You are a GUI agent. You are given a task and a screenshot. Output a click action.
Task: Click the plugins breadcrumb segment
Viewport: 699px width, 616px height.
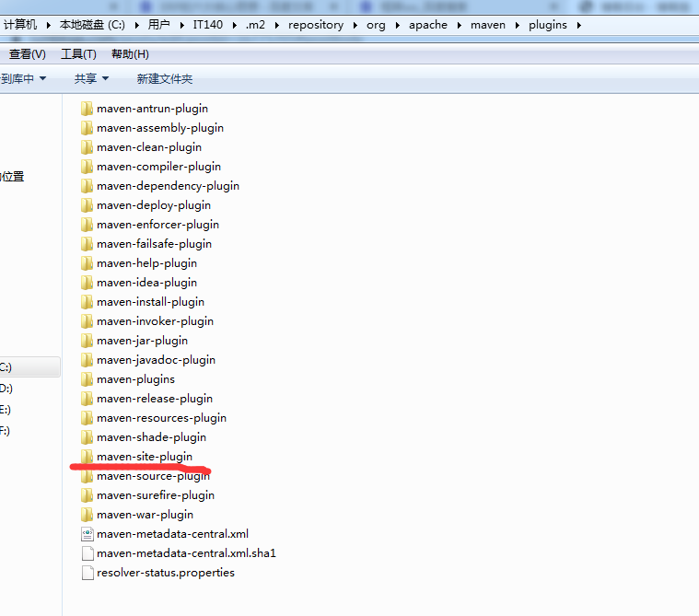click(x=547, y=25)
